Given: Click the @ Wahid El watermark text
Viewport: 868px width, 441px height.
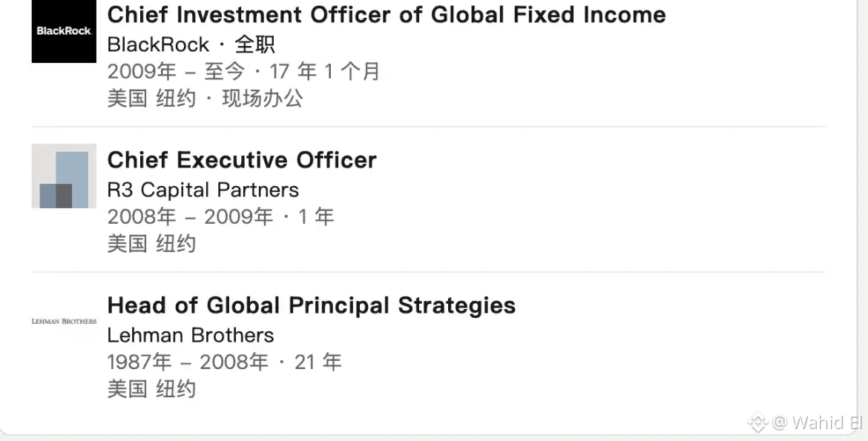Looking at the screenshot, I should click(817, 422).
